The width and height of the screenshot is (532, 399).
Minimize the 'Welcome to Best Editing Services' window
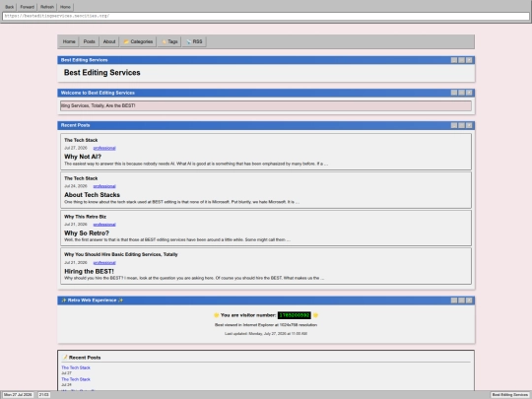click(454, 93)
